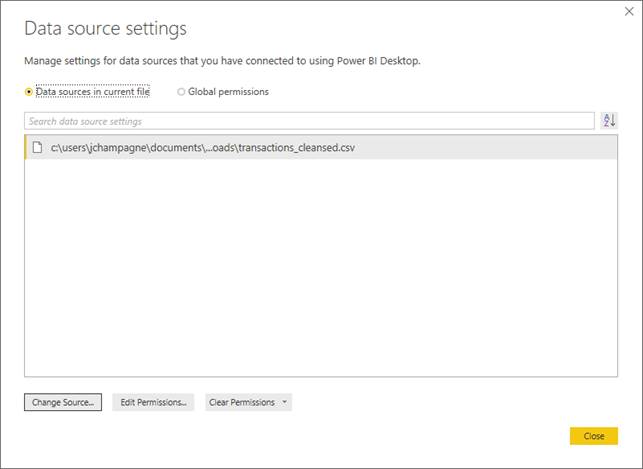Image resolution: width=643 pixels, height=469 pixels.
Task: Choose the Global permissions radio button
Action: coord(181,92)
